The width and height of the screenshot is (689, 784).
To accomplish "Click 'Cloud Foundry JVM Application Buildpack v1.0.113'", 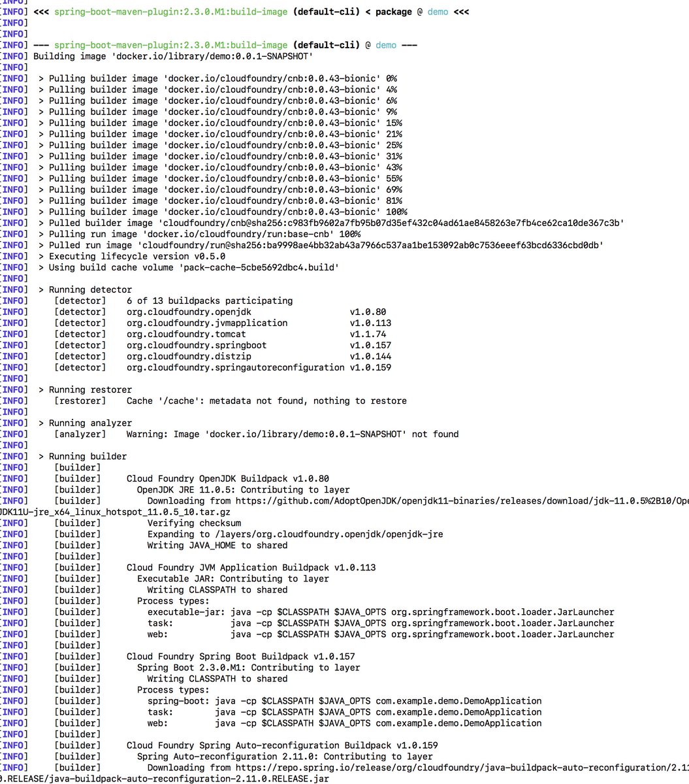I will tap(251, 567).
